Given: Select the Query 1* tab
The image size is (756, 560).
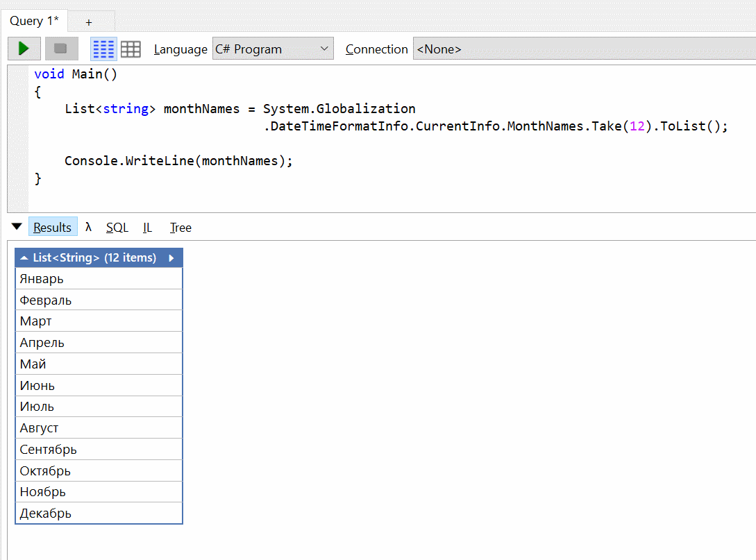Looking at the screenshot, I should point(34,21).
